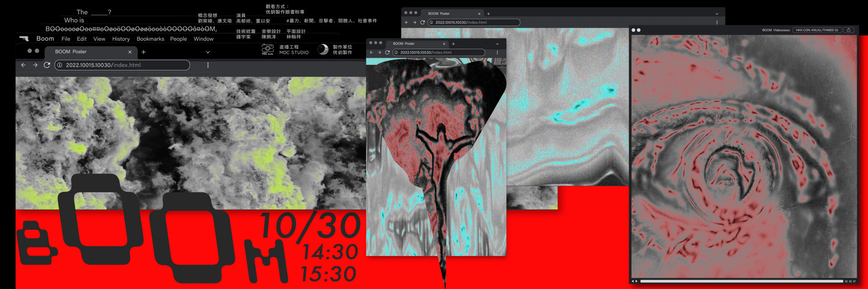This screenshot has height=289, width=868.
Task: Add a new tab in the left browser
Action: 144,52
